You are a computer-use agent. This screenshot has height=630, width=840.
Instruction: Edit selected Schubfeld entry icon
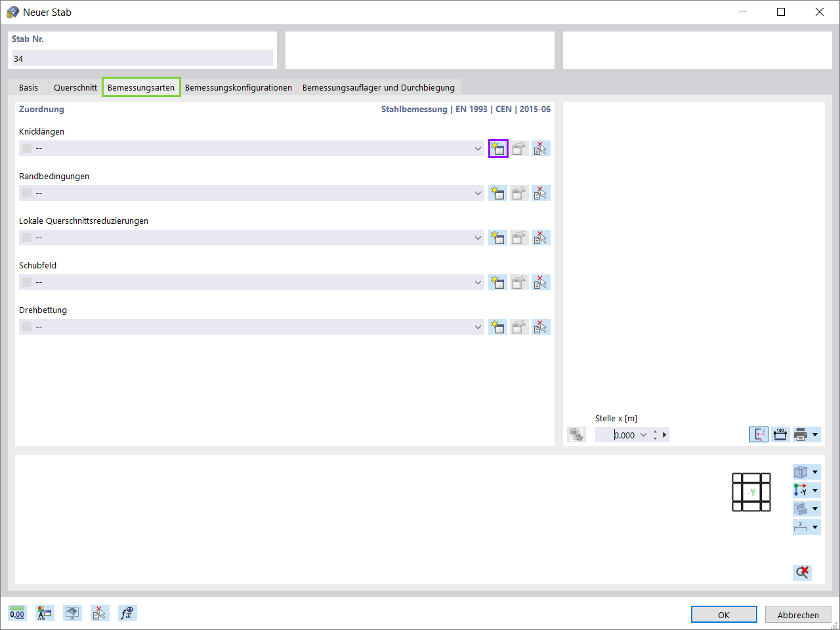[x=520, y=283]
